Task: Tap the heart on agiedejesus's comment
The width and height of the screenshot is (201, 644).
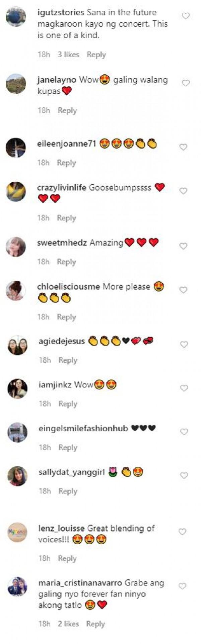Action: tap(184, 344)
